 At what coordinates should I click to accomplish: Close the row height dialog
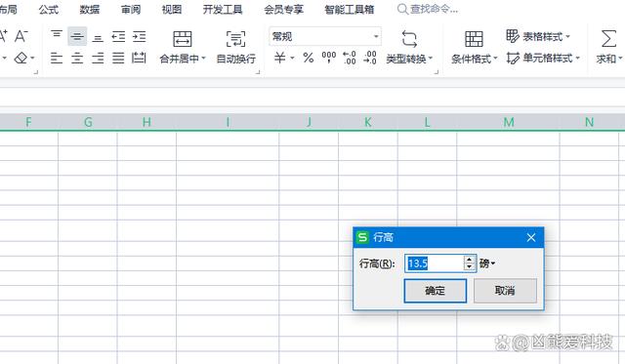pyautogui.click(x=531, y=238)
